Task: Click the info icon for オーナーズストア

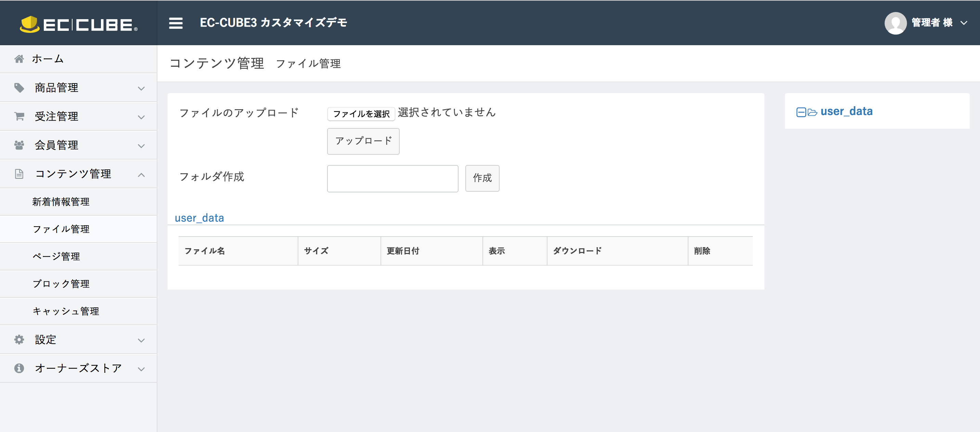Action: (19, 368)
